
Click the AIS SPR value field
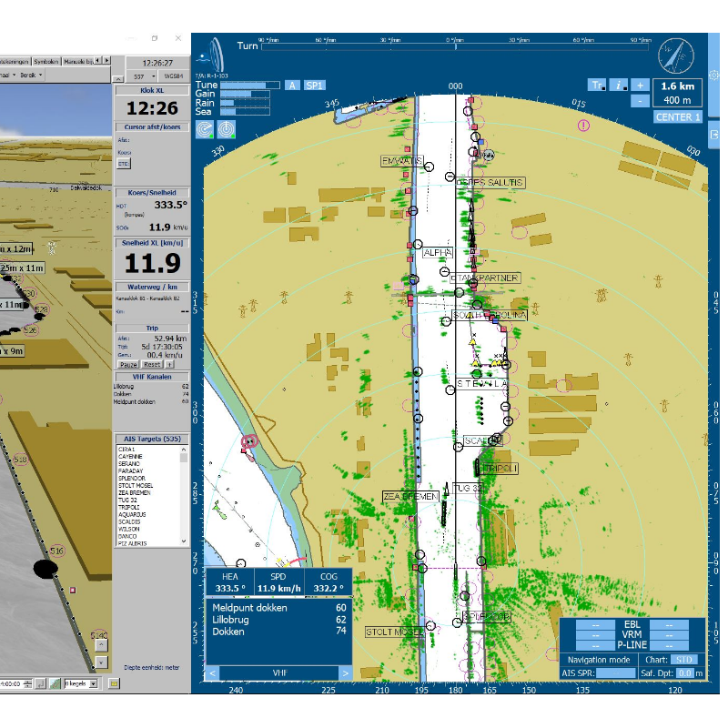click(x=616, y=672)
